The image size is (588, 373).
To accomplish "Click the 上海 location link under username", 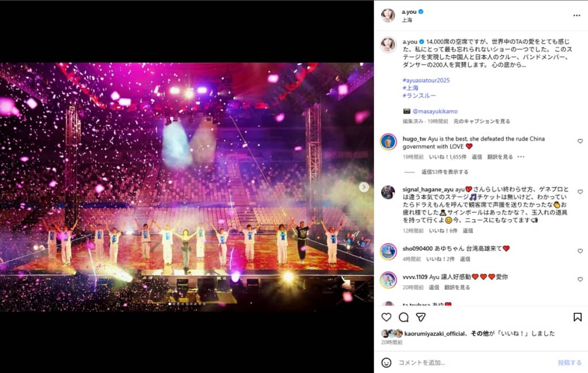I will tap(407, 20).
